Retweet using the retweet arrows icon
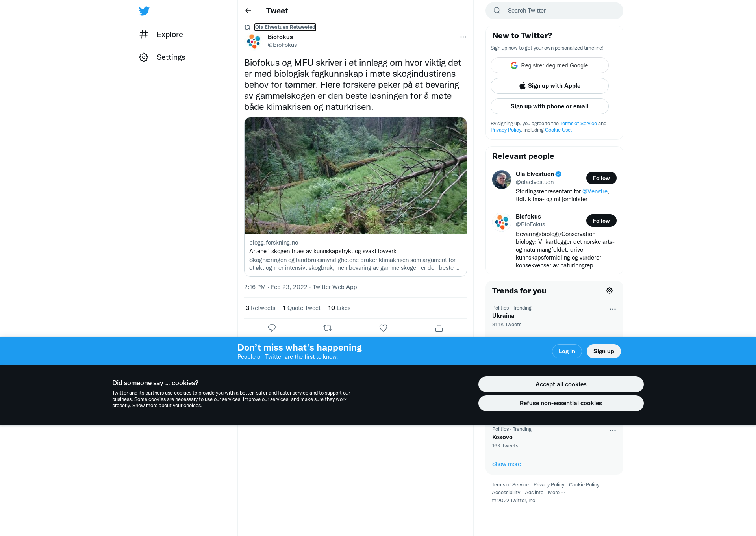 point(328,328)
